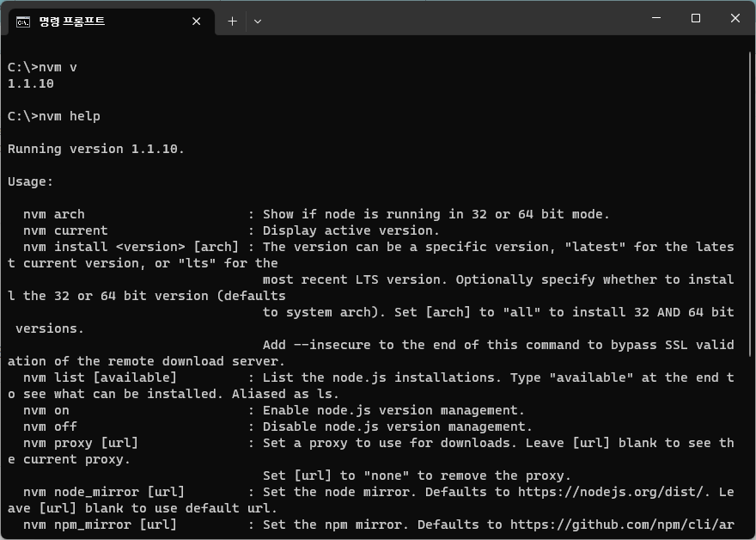This screenshot has width=756, height=540.
Task: Click 'Enable node.js version management.' text
Action: click(393, 411)
